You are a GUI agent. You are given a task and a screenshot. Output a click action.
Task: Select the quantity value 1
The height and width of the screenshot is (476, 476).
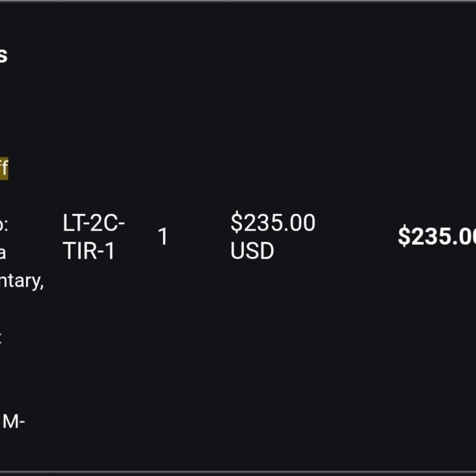163,237
